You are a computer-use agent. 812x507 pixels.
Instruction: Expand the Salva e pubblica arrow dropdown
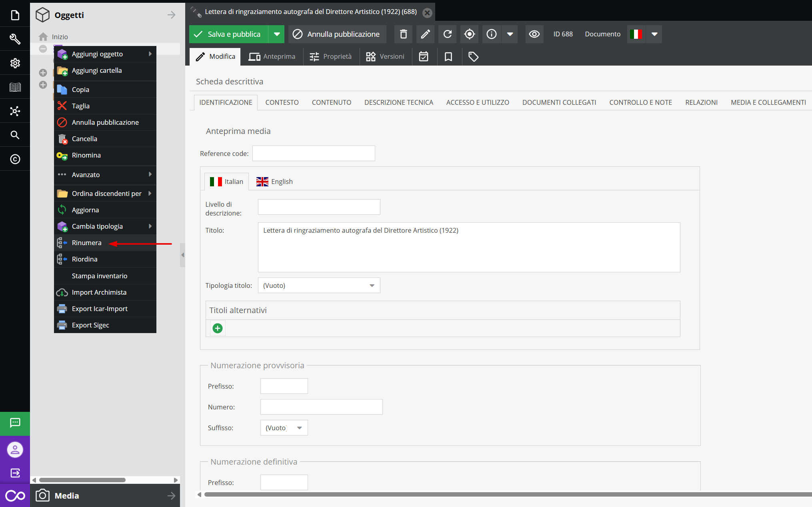(x=276, y=34)
